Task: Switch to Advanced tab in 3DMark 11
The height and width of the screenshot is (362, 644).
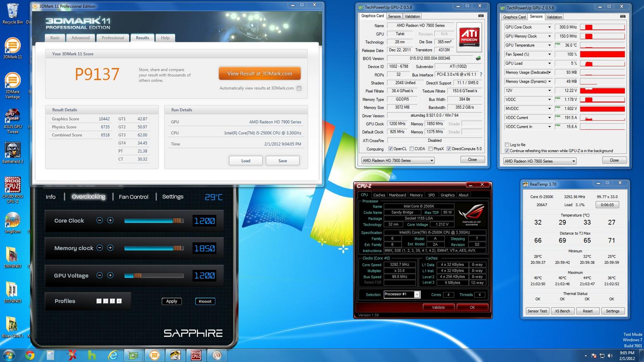Action: click(80, 38)
